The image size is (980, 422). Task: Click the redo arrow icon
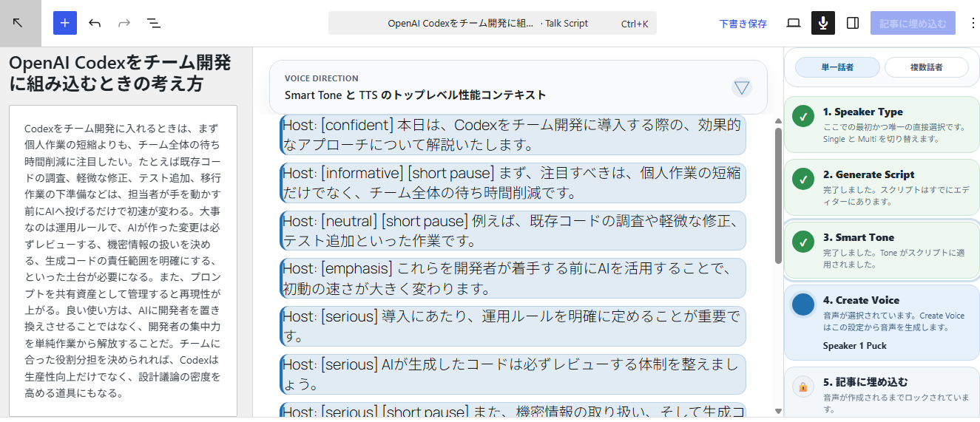point(124,23)
